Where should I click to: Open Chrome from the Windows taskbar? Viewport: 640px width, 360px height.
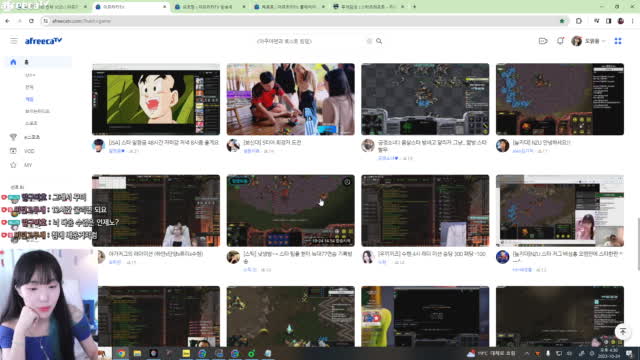[121, 353]
